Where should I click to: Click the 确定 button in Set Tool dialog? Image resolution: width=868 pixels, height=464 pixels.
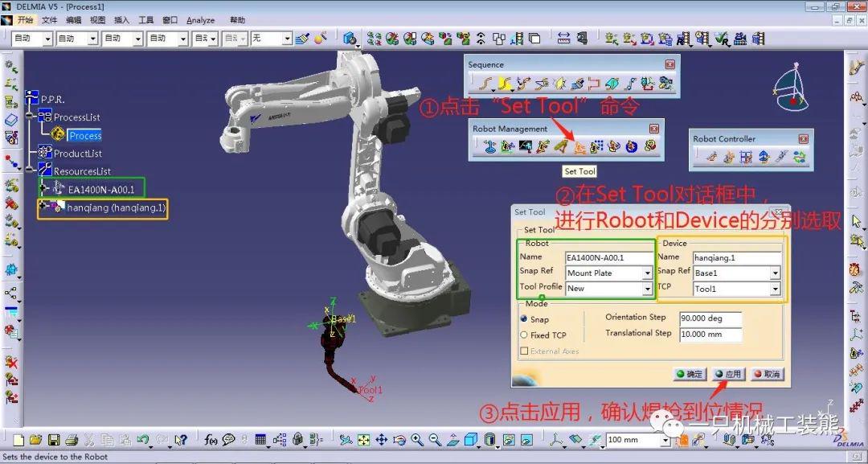(x=690, y=374)
